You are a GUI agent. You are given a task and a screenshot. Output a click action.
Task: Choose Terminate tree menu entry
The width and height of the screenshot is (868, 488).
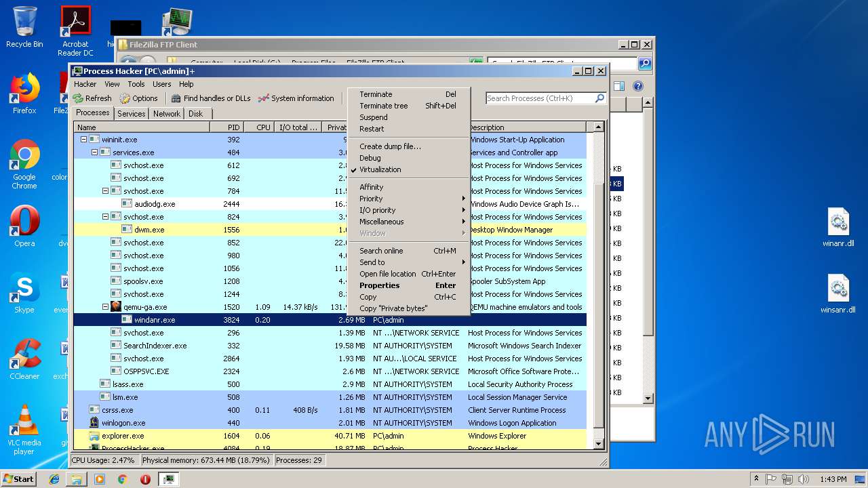[x=408, y=106]
